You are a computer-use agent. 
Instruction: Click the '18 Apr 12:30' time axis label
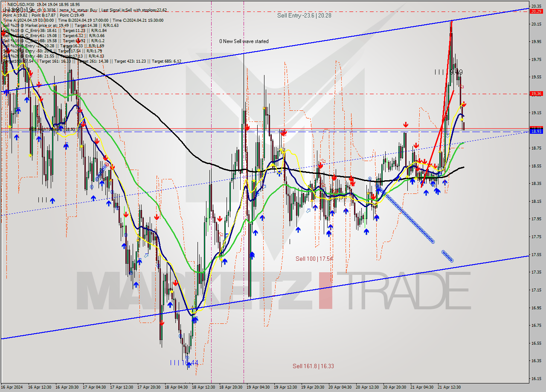pyautogui.click(x=203, y=387)
